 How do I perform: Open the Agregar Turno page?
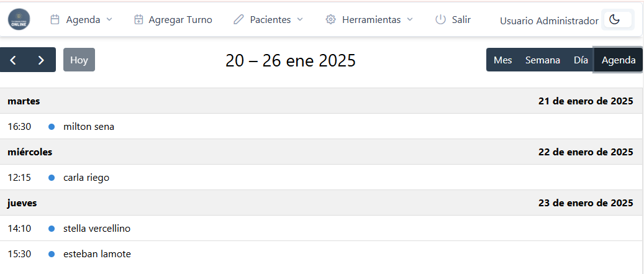tap(180, 19)
